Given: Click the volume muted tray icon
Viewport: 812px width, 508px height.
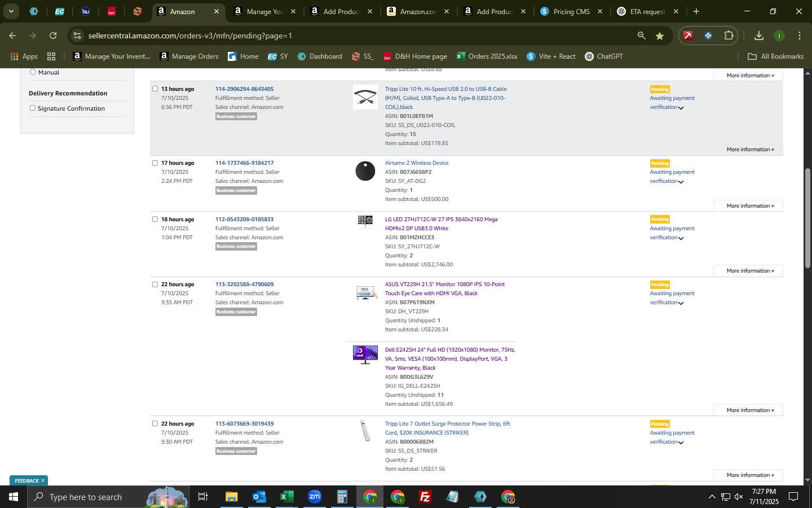Looking at the screenshot, I should tap(739, 497).
